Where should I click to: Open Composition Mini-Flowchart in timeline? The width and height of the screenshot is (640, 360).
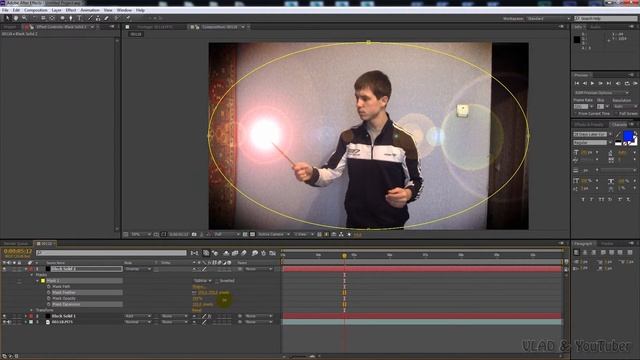tap(194, 253)
